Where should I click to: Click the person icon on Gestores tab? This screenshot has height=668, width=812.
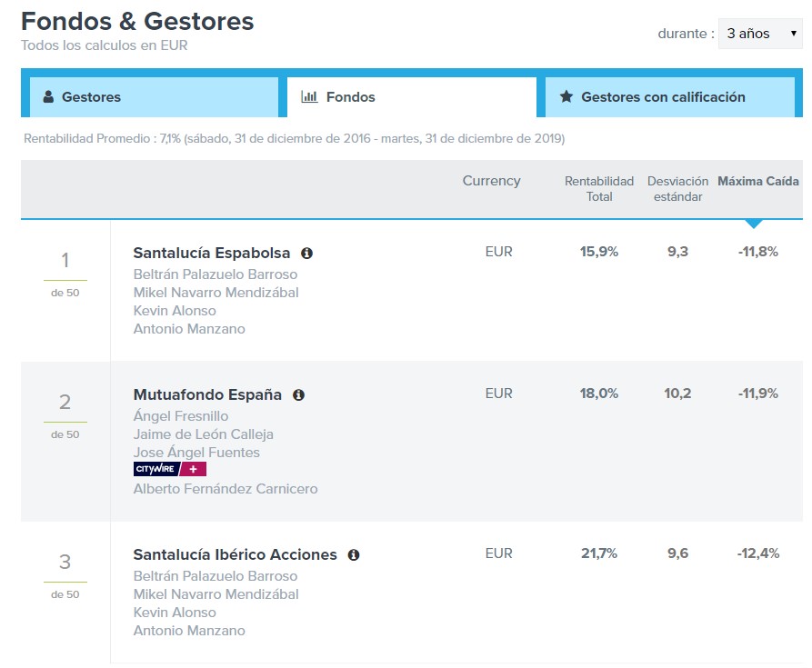(48, 96)
